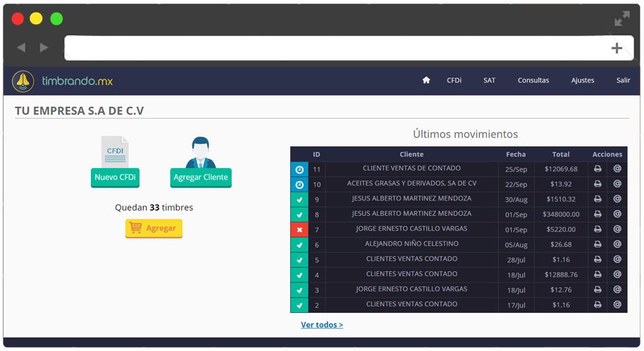Print invoice ID 8 for $348000.00

598,214
